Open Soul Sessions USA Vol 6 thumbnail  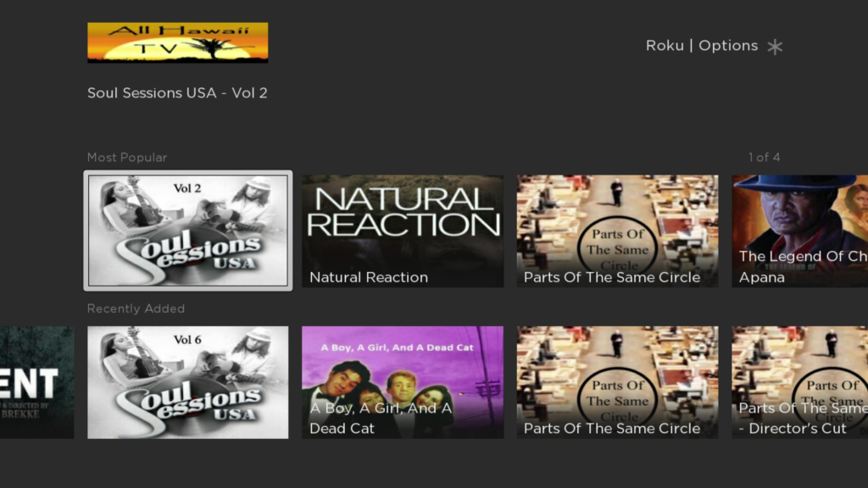tap(187, 382)
